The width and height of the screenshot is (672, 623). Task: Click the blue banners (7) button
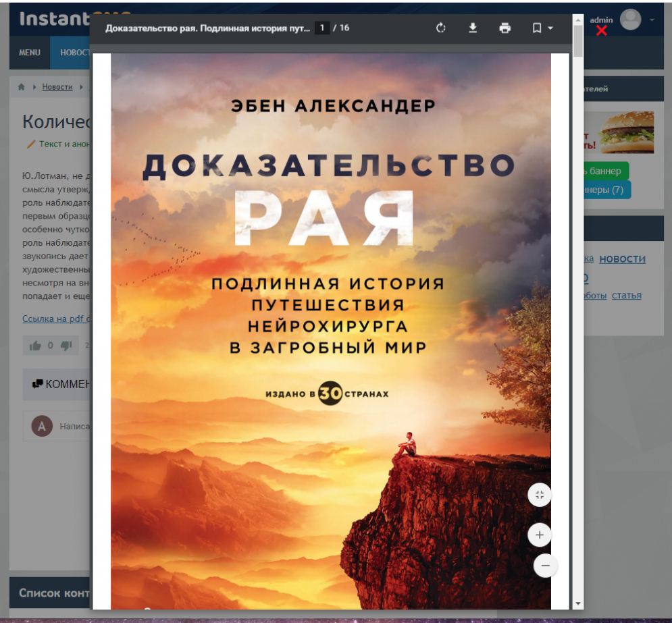[607, 190]
